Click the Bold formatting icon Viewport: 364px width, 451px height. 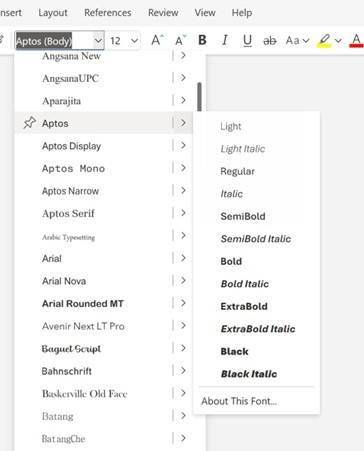[202, 40]
